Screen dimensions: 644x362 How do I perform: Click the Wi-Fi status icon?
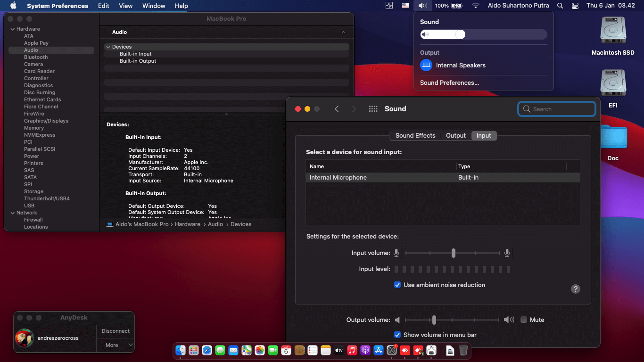coord(476,6)
